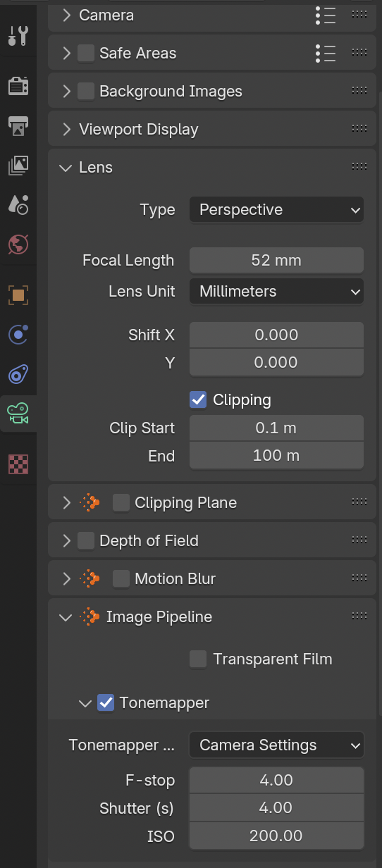Open the Lens Unit Millimeters dropdown

click(x=276, y=291)
